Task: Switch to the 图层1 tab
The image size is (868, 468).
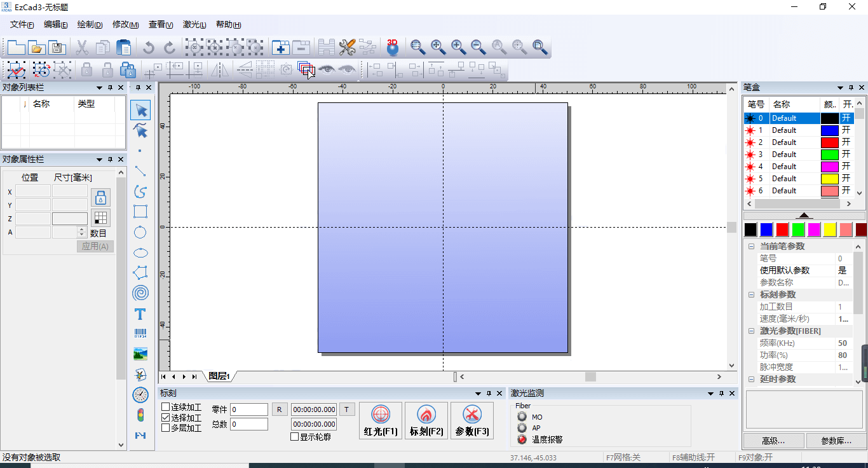Action: click(219, 376)
